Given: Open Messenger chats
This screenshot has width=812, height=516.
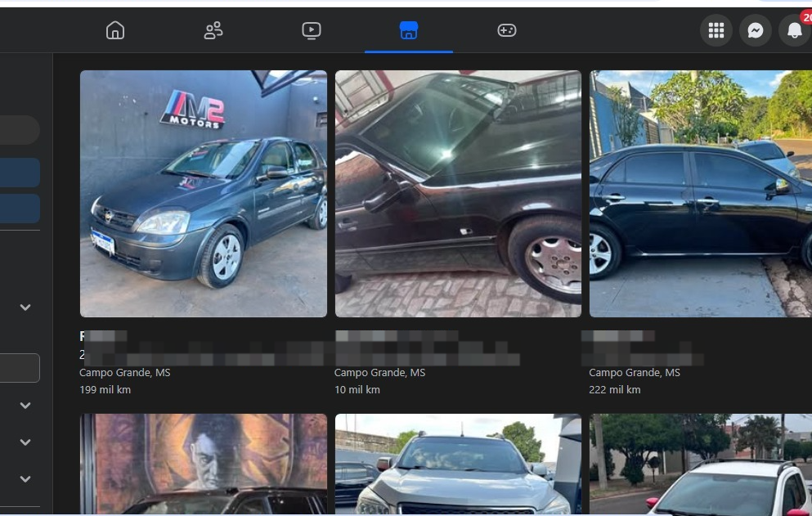Looking at the screenshot, I should click(x=756, y=30).
